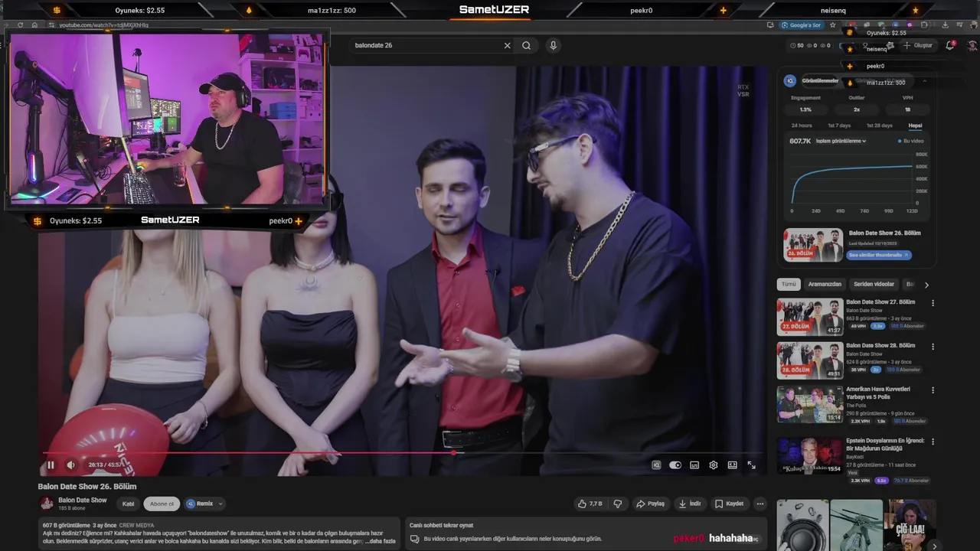This screenshot has width=980, height=551.
Task: Click the browser profile avatar icon
Action: 973,25
